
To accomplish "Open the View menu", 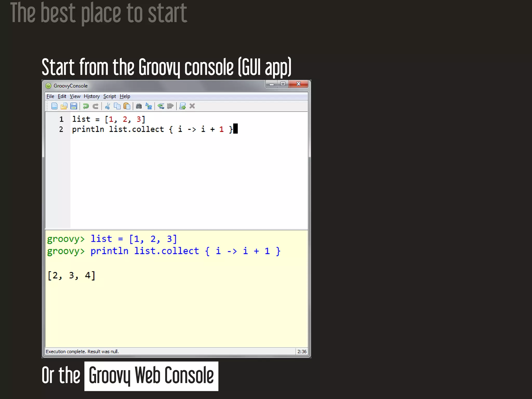I will [x=75, y=96].
